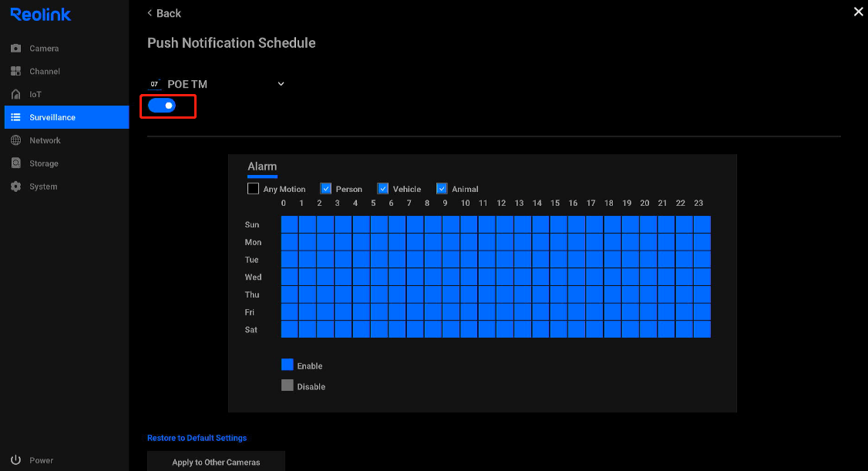The image size is (868, 471).
Task: Click the Surveillance list icon
Action: click(x=16, y=117)
